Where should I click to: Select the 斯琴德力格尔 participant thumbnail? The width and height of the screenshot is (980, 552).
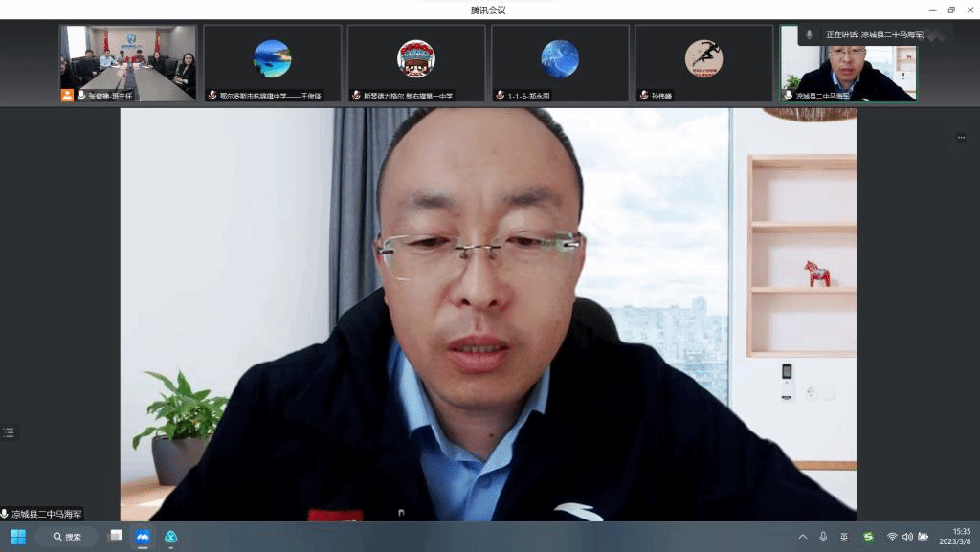416,62
